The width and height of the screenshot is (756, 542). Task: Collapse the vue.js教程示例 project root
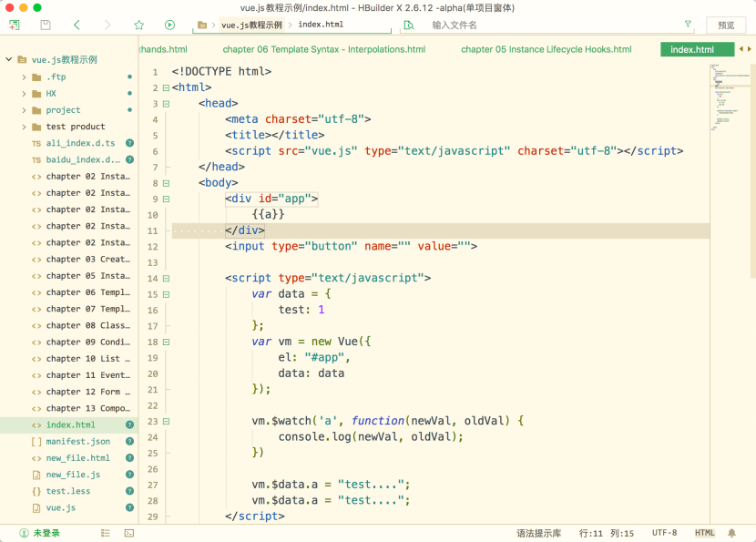click(9, 59)
